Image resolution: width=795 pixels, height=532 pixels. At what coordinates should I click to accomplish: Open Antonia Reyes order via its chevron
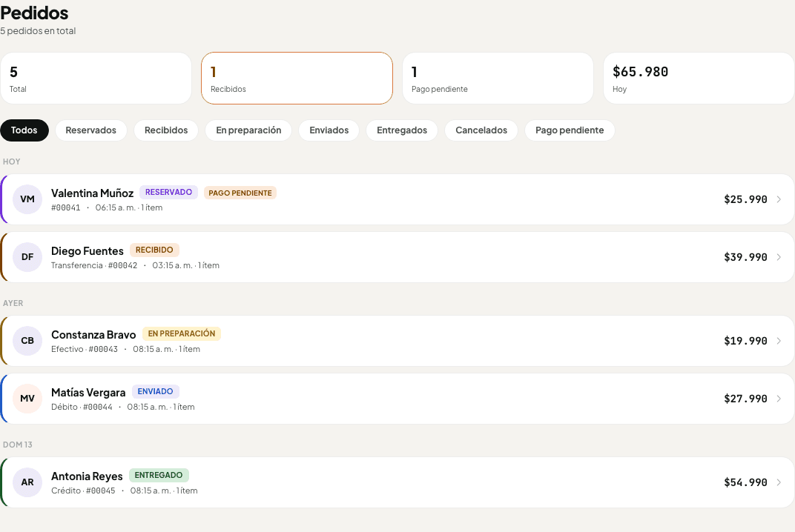coord(779,482)
